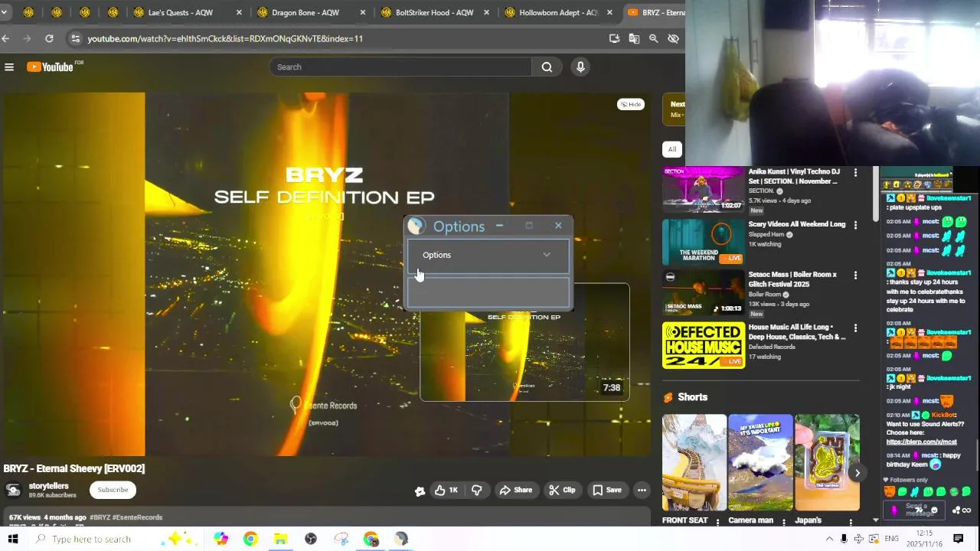Viewport: 980px width, 551px height.
Task: Switch to the Lae's Quests - AQW tab
Action: click(188, 12)
